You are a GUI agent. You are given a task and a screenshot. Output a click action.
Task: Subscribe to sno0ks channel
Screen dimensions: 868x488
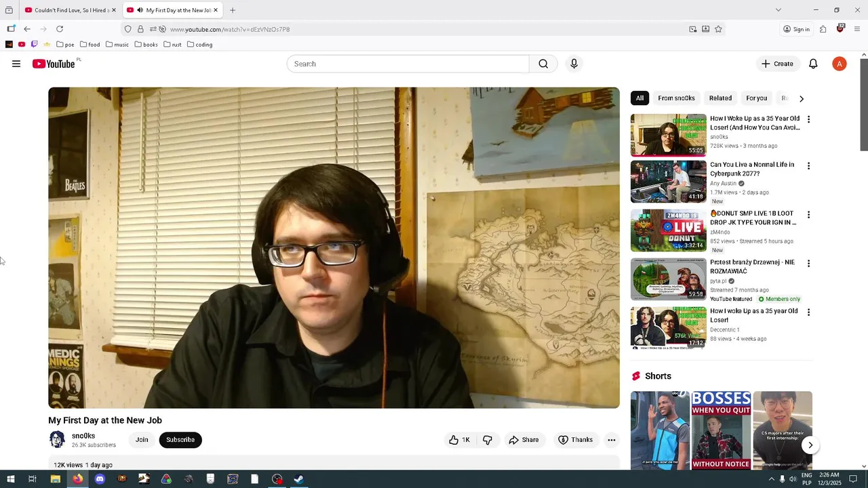[x=180, y=440]
